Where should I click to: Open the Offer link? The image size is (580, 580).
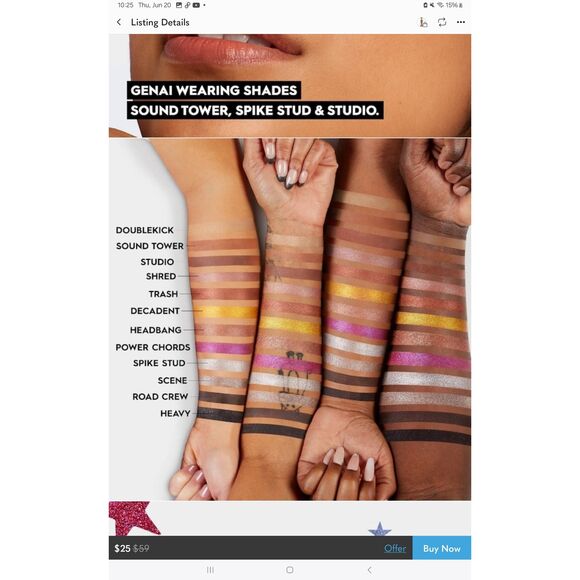[395, 548]
